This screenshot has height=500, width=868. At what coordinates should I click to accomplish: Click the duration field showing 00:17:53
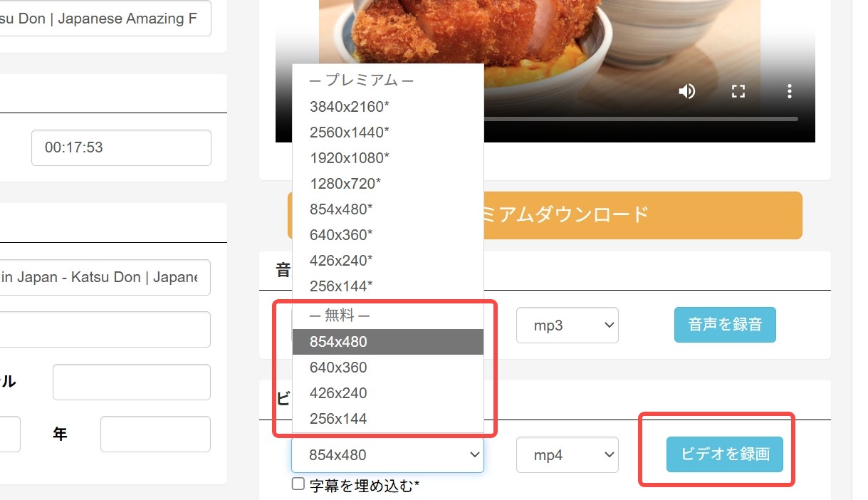pos(120,147)
